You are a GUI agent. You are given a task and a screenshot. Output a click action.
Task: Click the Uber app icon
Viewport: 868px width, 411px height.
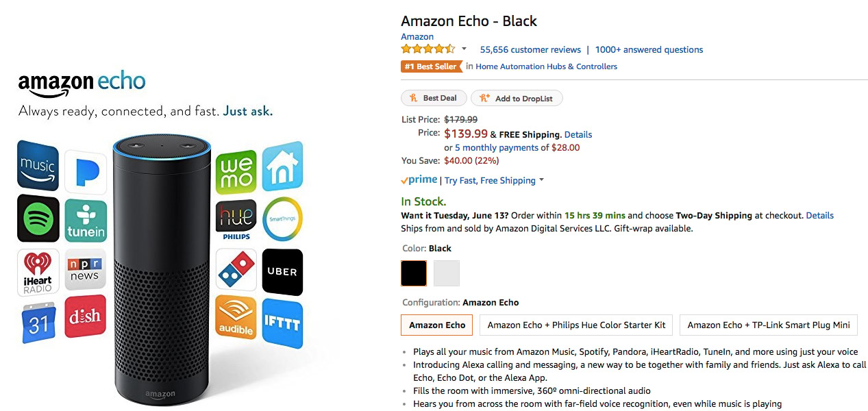pyautogui.click(x=282, y=271)
